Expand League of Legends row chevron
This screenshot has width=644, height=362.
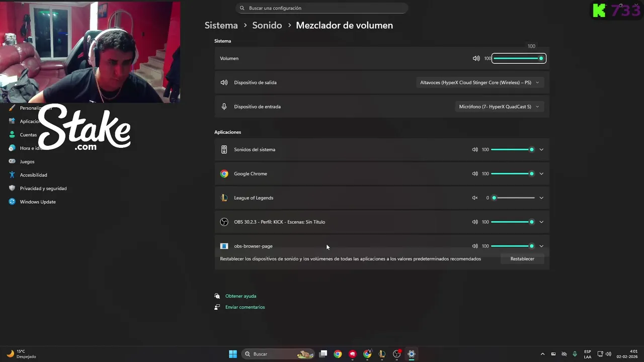pos(541,198)
